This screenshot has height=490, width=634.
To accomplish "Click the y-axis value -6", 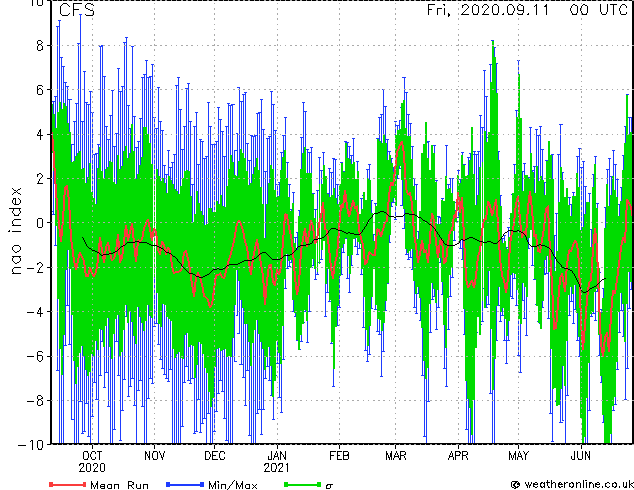I will pos(35,356).
